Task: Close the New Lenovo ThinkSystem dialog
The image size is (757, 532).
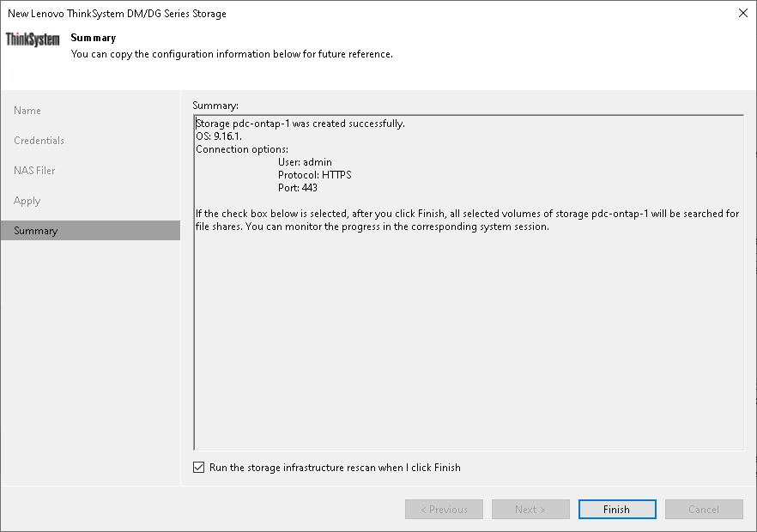Action: [743, 13]
